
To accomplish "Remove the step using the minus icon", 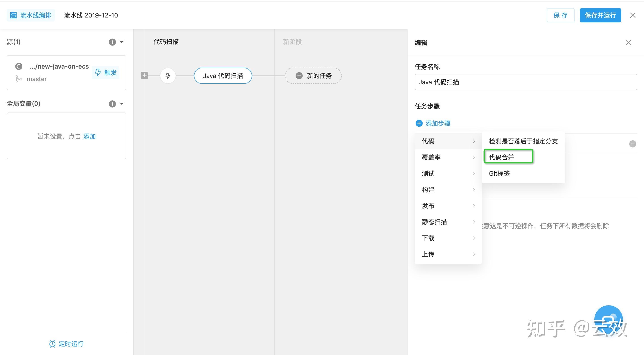I will (x=633, y=144).
